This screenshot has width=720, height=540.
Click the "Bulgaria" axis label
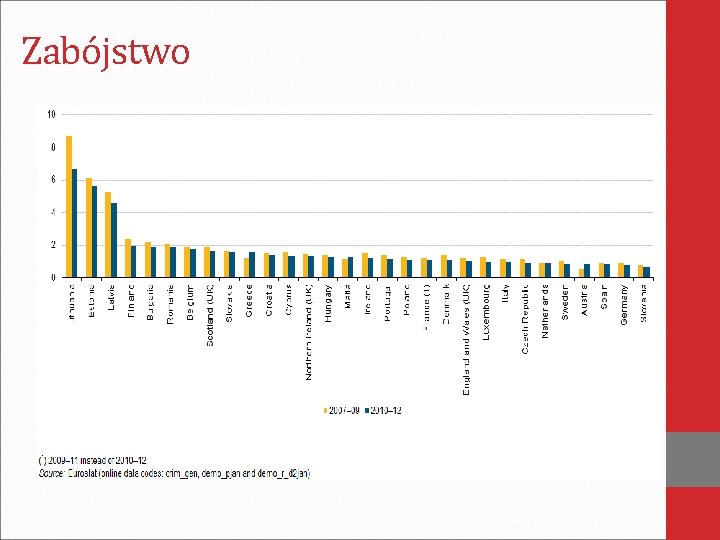tap(150, 302)
